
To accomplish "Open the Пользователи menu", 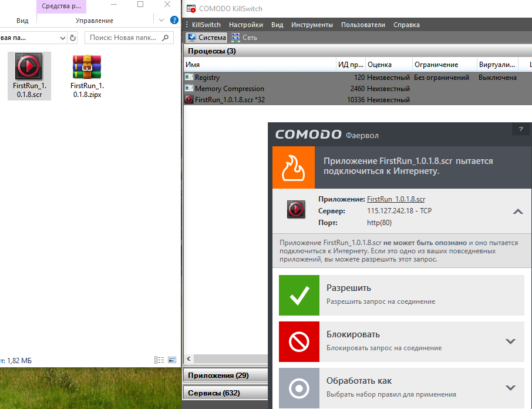I will click(363, 25).
